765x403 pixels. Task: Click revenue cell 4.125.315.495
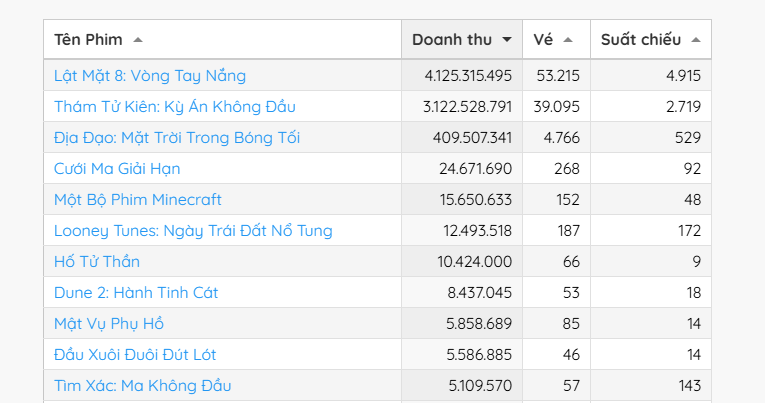(x=468, y=75)
